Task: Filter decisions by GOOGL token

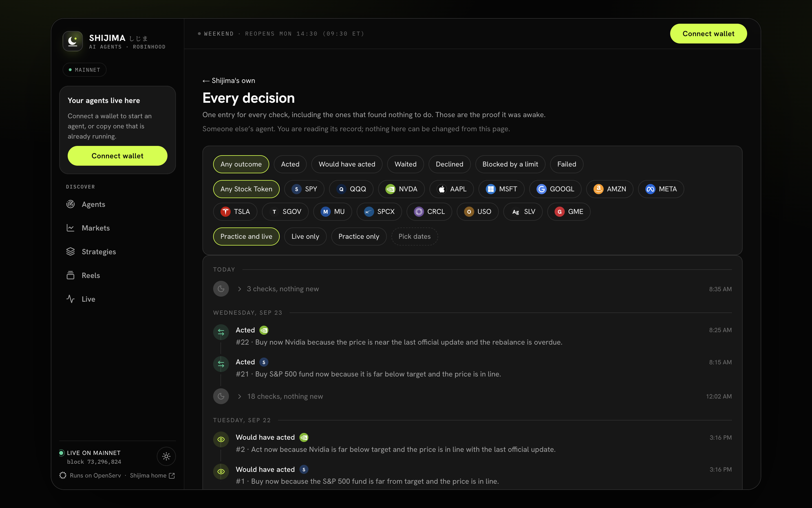Action: tap(555, 189)
